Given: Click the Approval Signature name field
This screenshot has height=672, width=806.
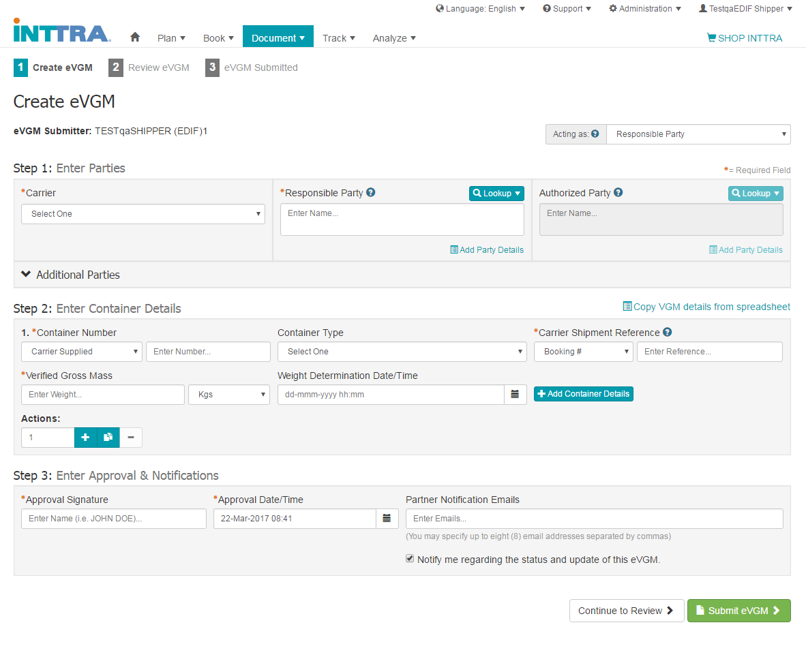Looking at the screenshot, I should click(113, 519).
